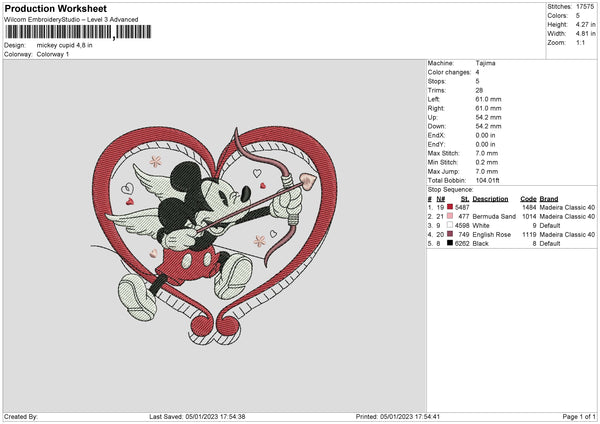Click the 'Page 1 of 1' footer text
600x424 pixels.
(579, 416)
